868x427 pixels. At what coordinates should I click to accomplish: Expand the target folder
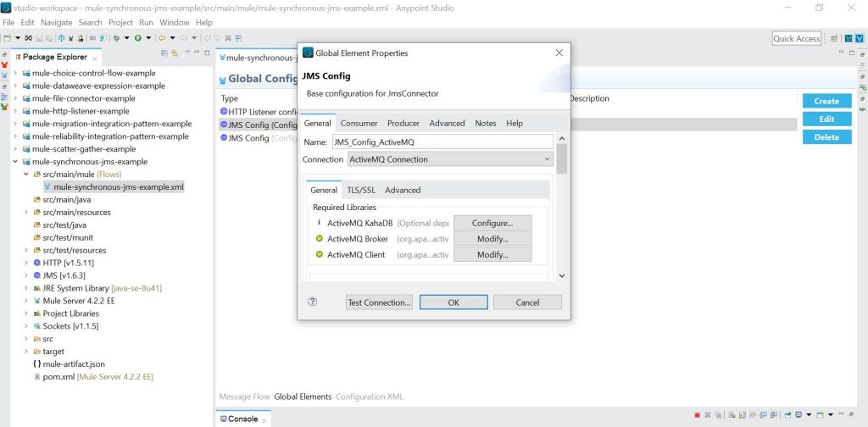tap(26, 352)
